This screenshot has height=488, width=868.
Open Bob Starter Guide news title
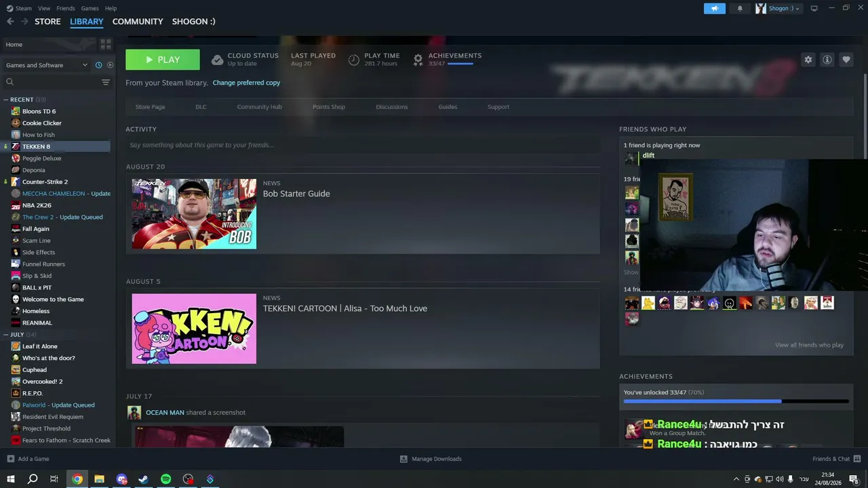296,194
